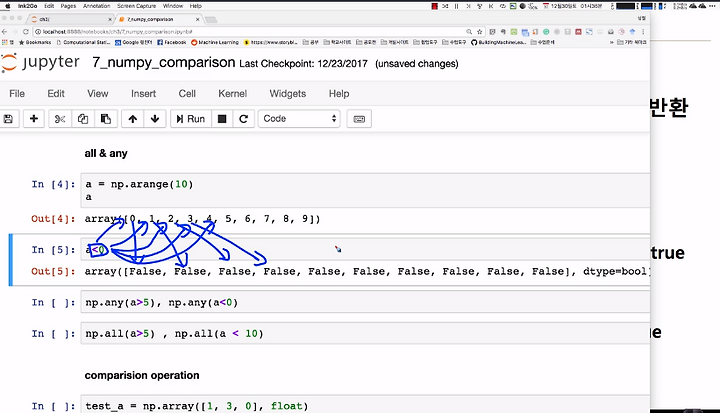Screen dimensions: 720x413
Task: Click the 'Last Checkpoint: 12/23/2017' text
Action: (x=304, y=64)
